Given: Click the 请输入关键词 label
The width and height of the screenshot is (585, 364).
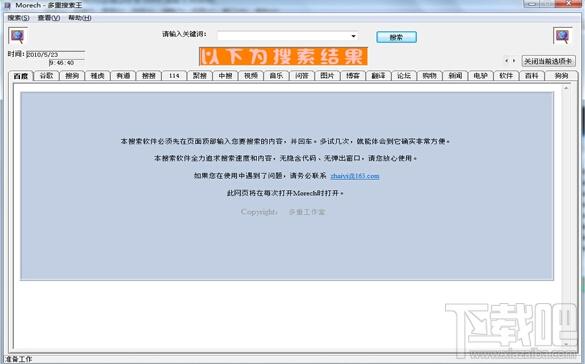Looking at the screenshot, I should pyautogui.click(x=184, y=34).
